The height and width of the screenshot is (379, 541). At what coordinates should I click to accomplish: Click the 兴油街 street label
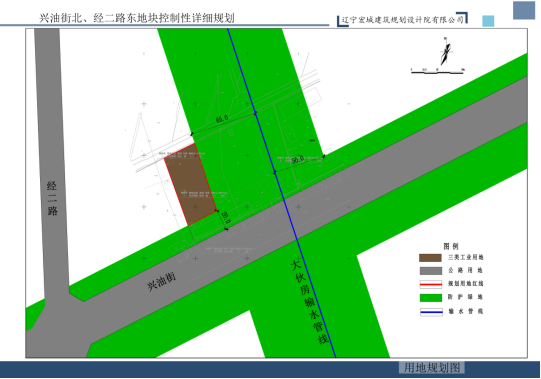(x=161, y=281)
